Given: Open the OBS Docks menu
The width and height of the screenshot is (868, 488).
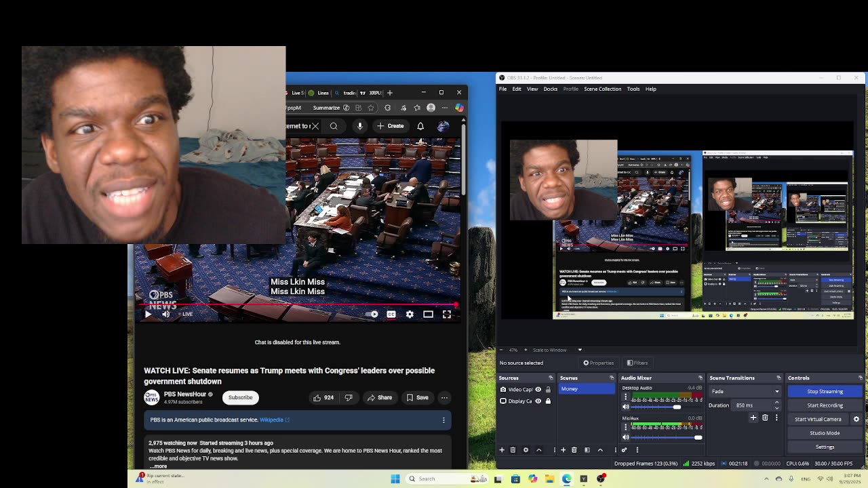Looking at the screenshot, I should pos(551,89).
